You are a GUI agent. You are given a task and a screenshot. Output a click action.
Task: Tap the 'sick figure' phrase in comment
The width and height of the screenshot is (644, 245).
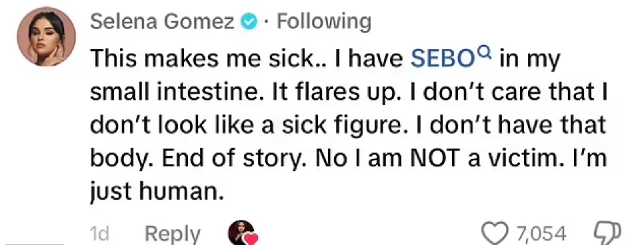(x=342, y=125)
